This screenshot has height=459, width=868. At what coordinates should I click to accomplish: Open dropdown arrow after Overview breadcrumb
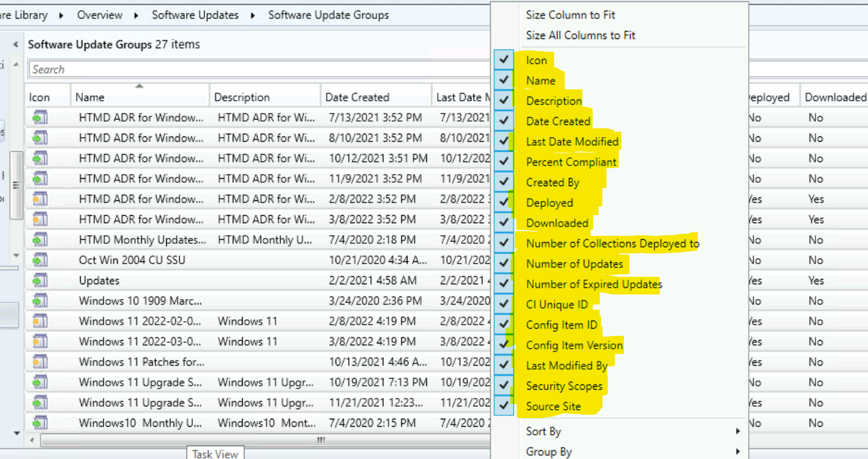coord(137,15)
